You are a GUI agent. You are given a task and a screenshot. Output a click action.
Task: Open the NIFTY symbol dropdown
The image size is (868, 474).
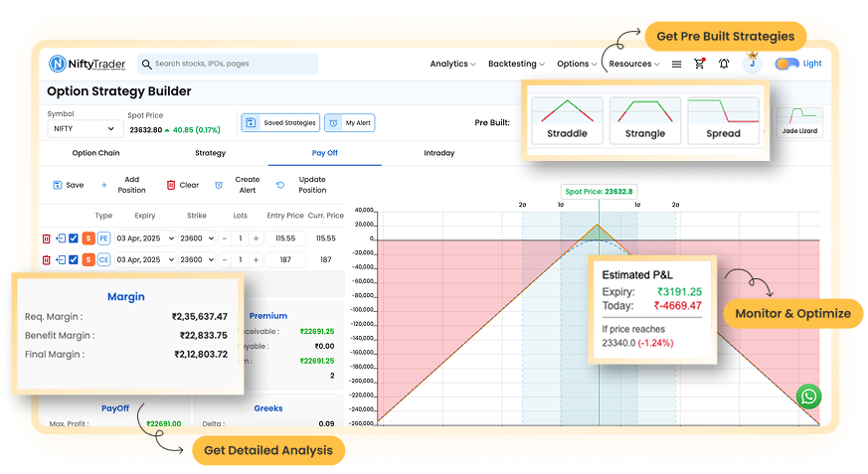[x=85, y=129]
